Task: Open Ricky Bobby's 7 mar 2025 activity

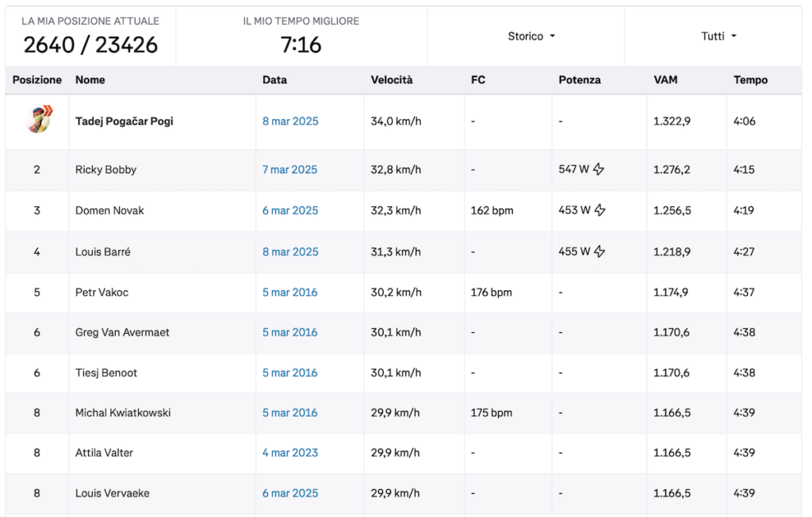Action: coord(289,170)
